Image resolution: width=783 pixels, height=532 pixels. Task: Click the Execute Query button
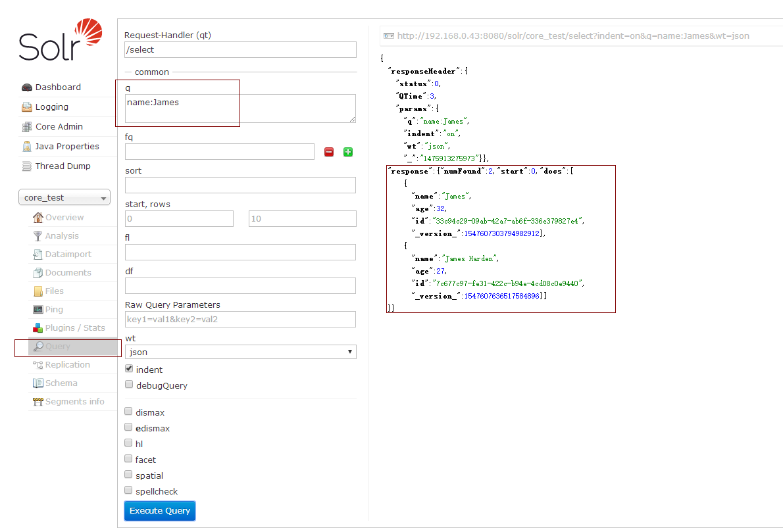[160, 510]
